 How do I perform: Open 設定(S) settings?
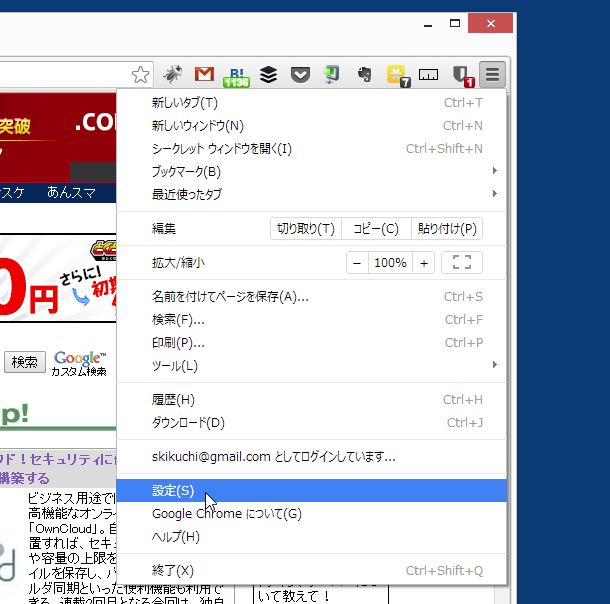(311, 491)
